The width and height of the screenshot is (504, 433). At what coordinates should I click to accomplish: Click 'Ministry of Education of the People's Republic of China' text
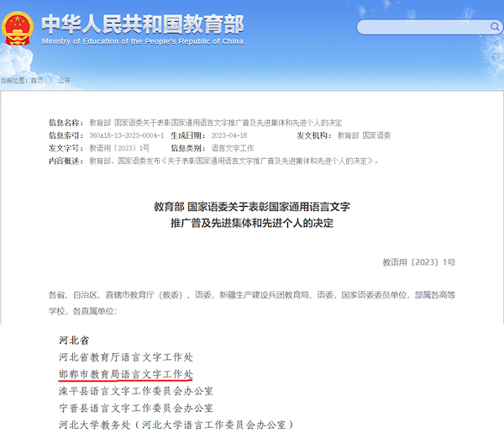143,41
